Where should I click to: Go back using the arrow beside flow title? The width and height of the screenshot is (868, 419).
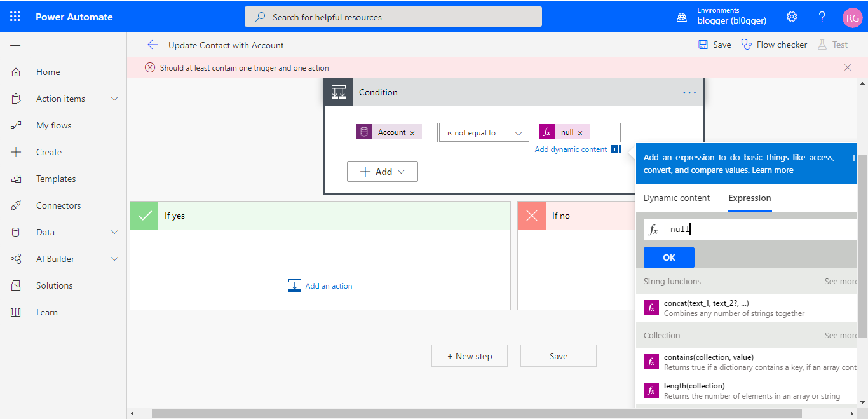pyautogui.click(x=152, y=45)
